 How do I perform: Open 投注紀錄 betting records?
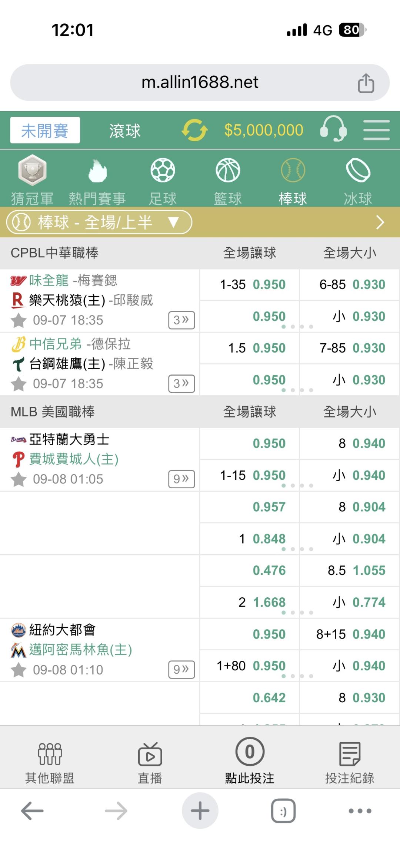350,762
